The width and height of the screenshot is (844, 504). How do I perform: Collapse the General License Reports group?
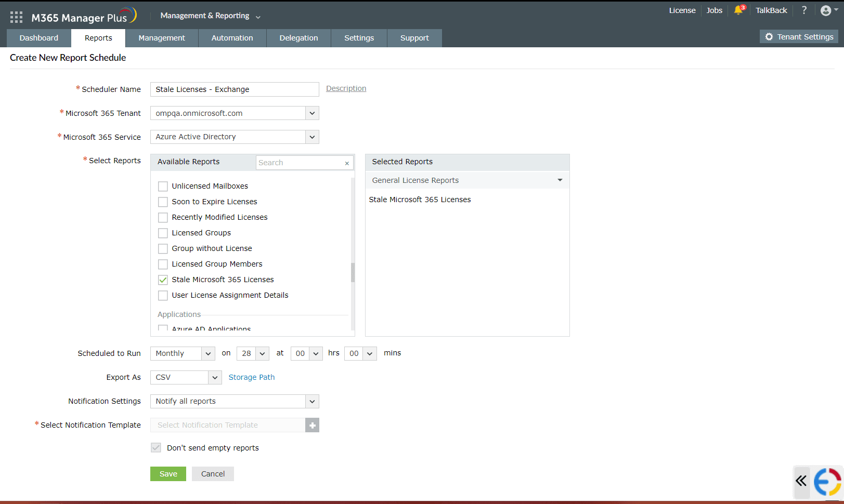tap(560, 180)
